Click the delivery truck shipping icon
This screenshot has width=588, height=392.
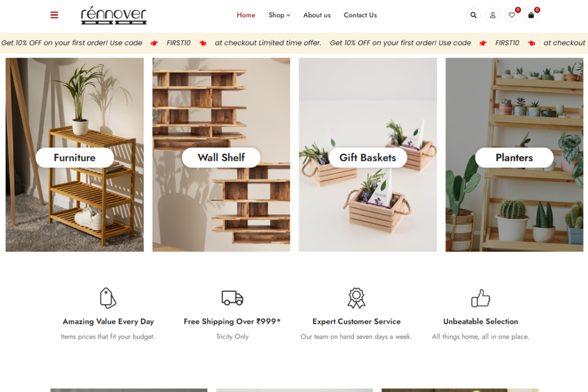232,298
